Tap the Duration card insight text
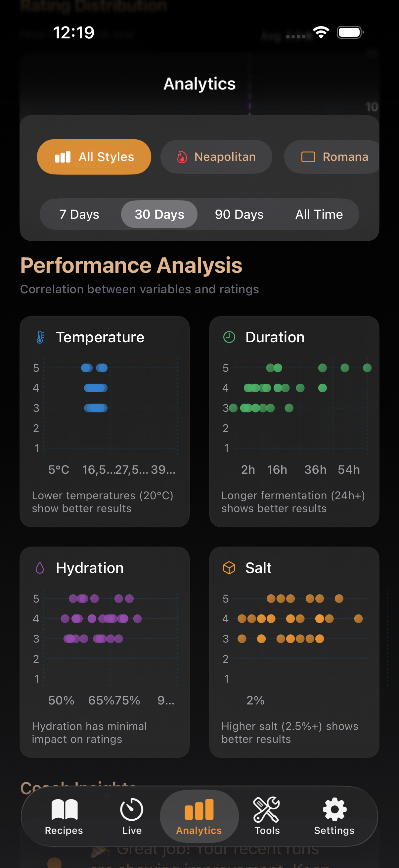 (x=293, y=502)
